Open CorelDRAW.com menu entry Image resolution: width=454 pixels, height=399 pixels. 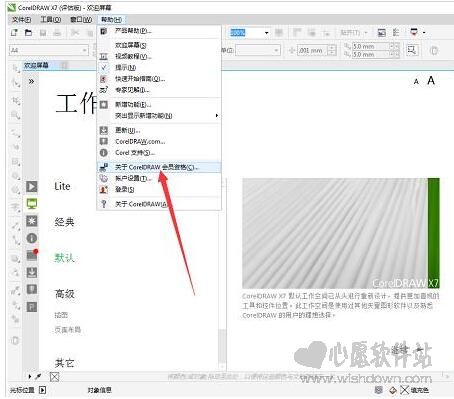click(159, 142)
